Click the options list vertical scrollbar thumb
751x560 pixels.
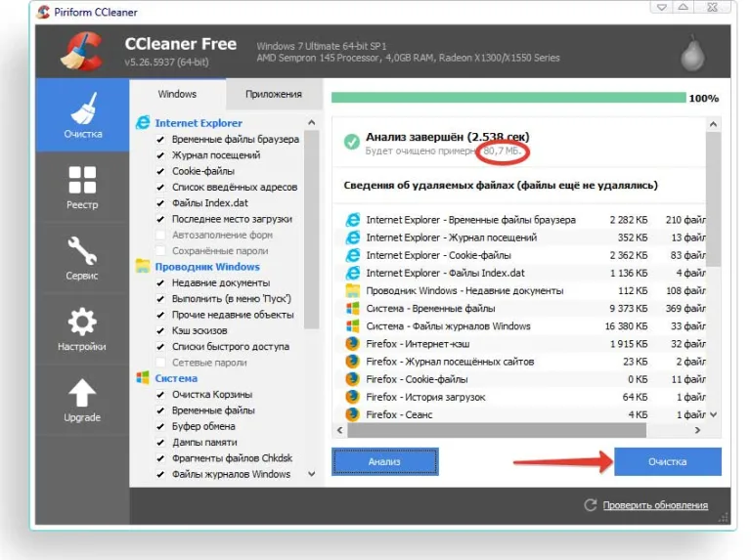pos(311,230)
